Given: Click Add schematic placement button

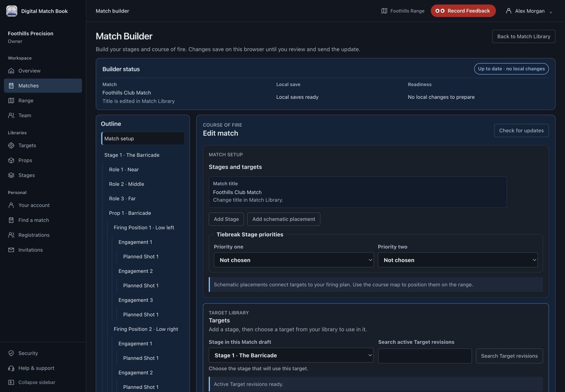Looking at the screenshot, I should [x=284, y=219].
